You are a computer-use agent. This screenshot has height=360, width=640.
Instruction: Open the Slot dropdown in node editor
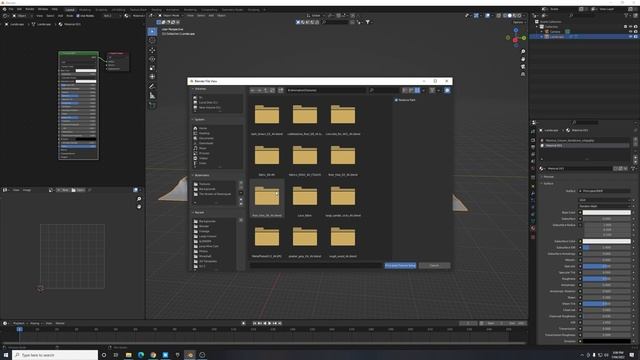[113, 16]
